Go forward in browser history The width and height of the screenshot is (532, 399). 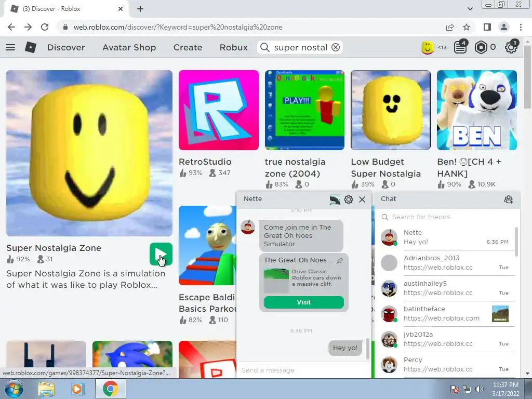click(x=28, y=27)
